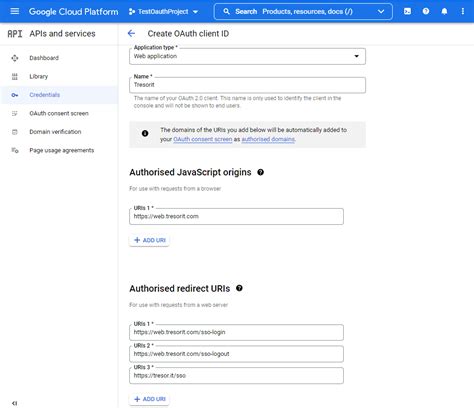Click the OAuth consent screen sidebar icon
474x408 pixels.
(15, 113)
